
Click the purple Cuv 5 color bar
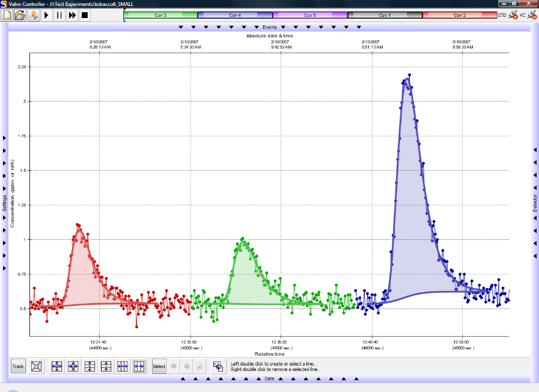(309, 15)
